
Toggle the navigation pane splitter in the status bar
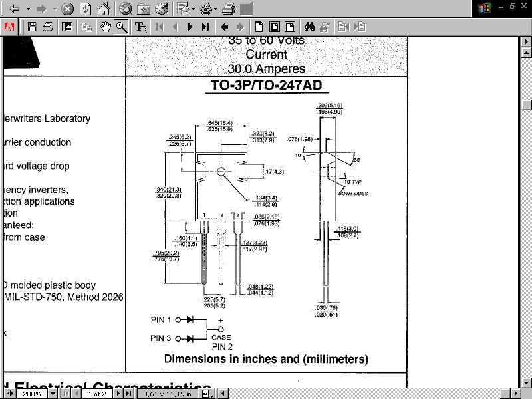point(10,394)
